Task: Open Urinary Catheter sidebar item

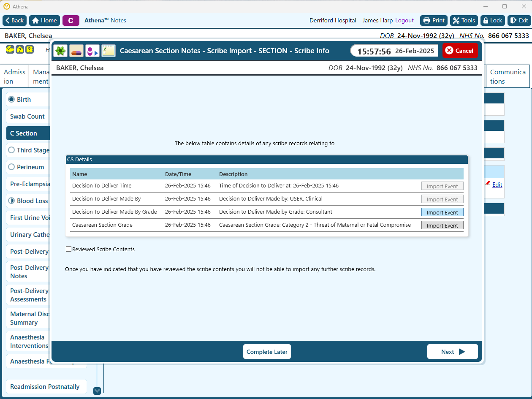Action: click(28, 235)
